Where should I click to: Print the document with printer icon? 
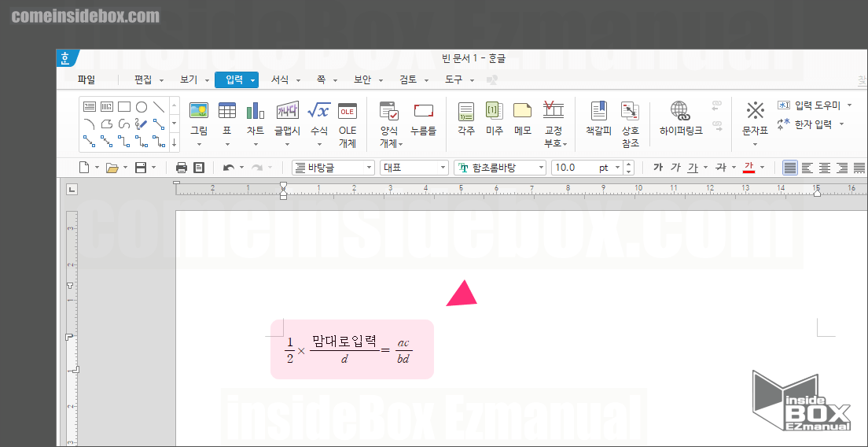(x=182, y=168)
